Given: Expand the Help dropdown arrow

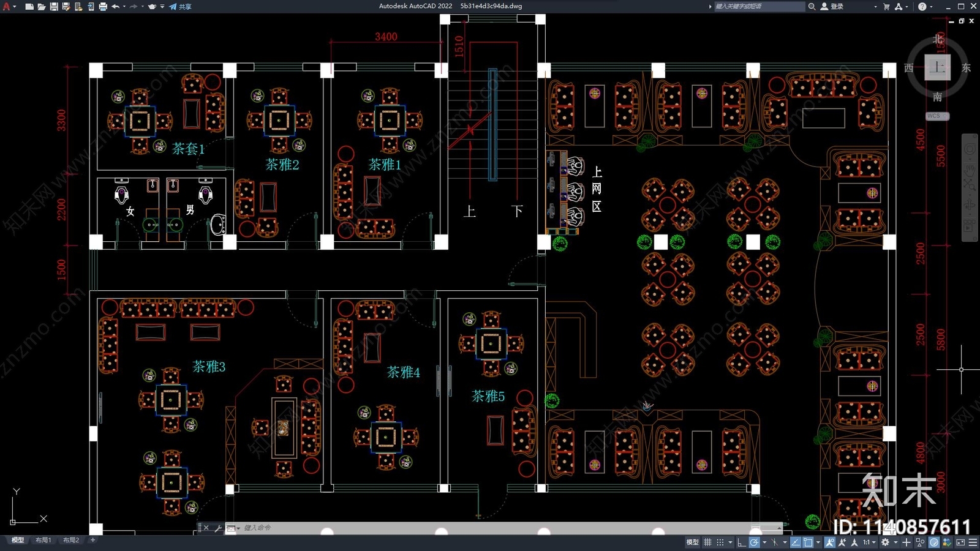Looking at the screenshot, I should 931,6.
